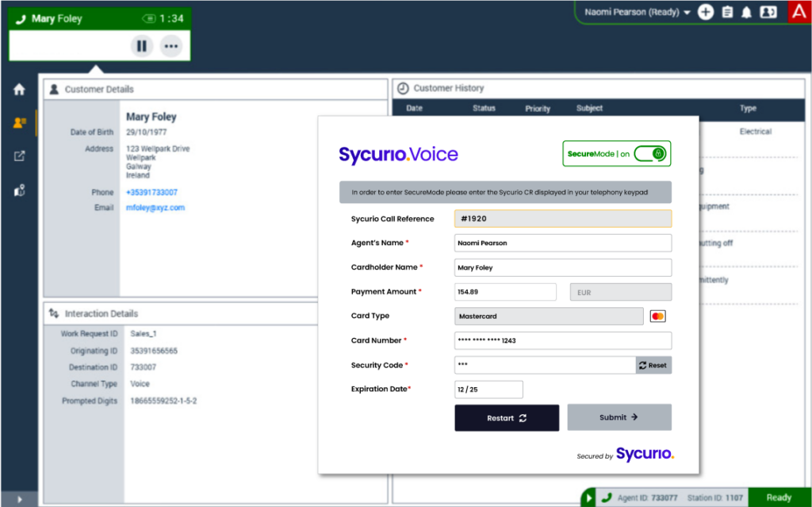
Task: Open the Home sidebar icon
Action: [19, 90]
